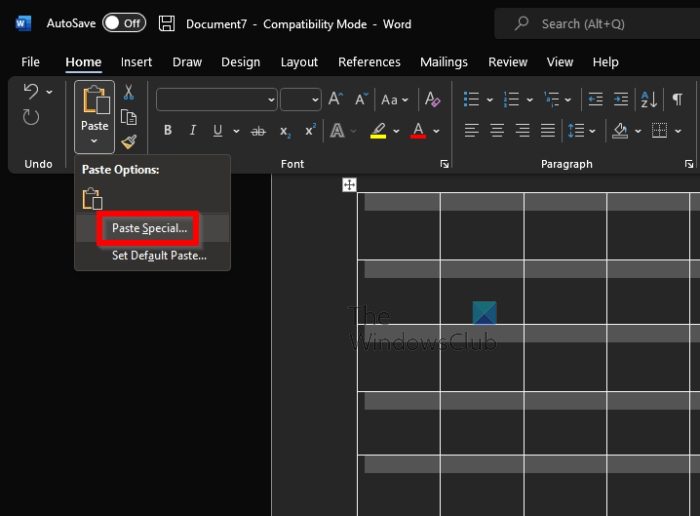Click the Clear All Formatting icon
The image size is (700, 516).
tap(432, 99)
